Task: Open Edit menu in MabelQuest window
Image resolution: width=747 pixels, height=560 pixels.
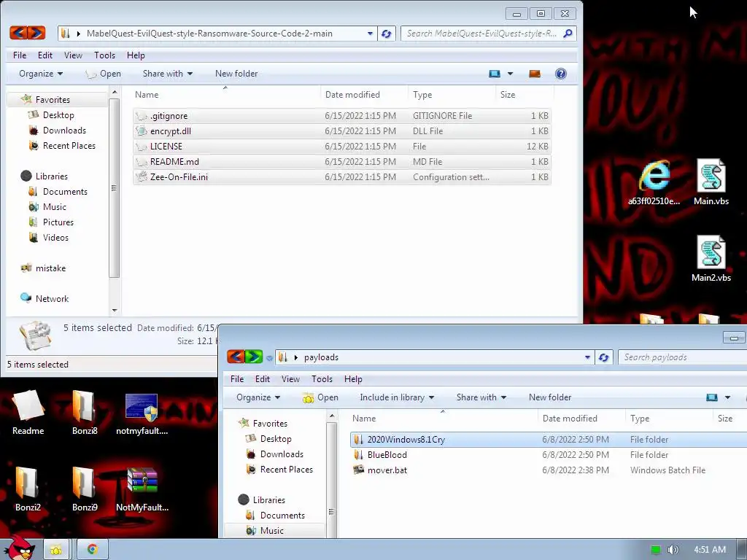Action: click(x=45, y=55)
